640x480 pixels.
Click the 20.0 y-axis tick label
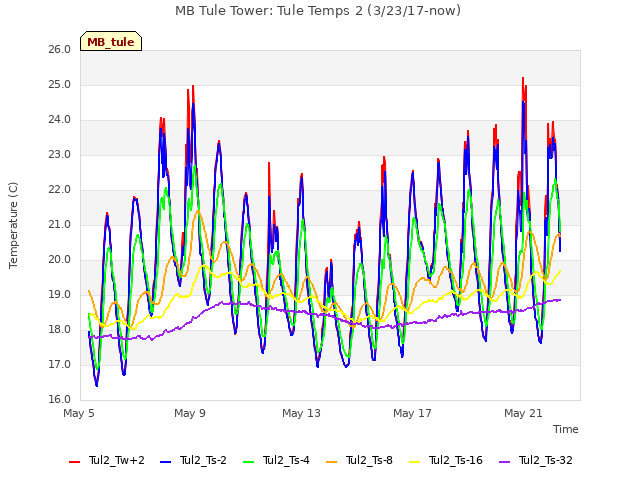click(x=60, y=260)
